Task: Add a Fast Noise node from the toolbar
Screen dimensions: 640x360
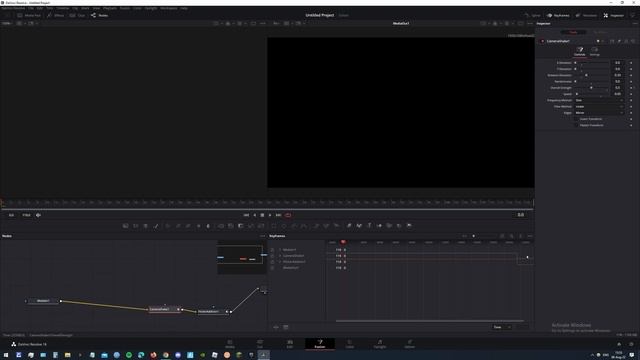Action: [136, 226]
